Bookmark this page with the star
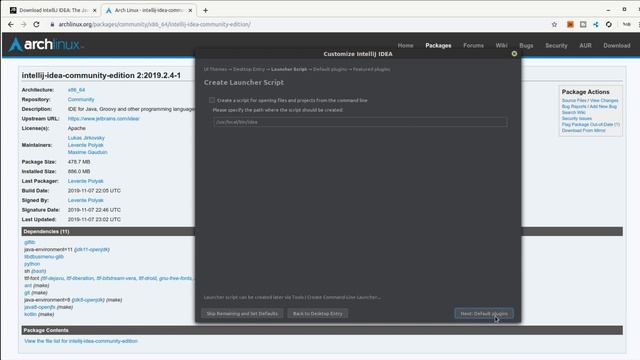This screenshot has height=360, width=640. (554, 24)
